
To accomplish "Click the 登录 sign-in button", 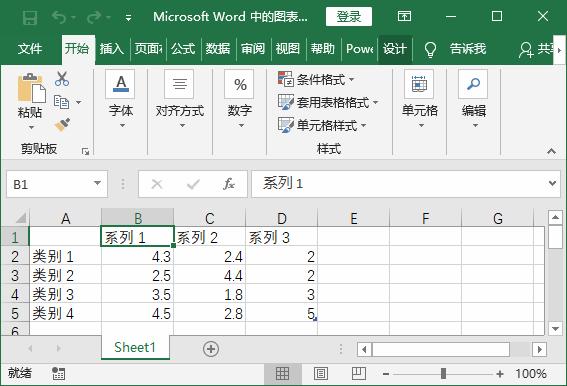I will (349, 17).
